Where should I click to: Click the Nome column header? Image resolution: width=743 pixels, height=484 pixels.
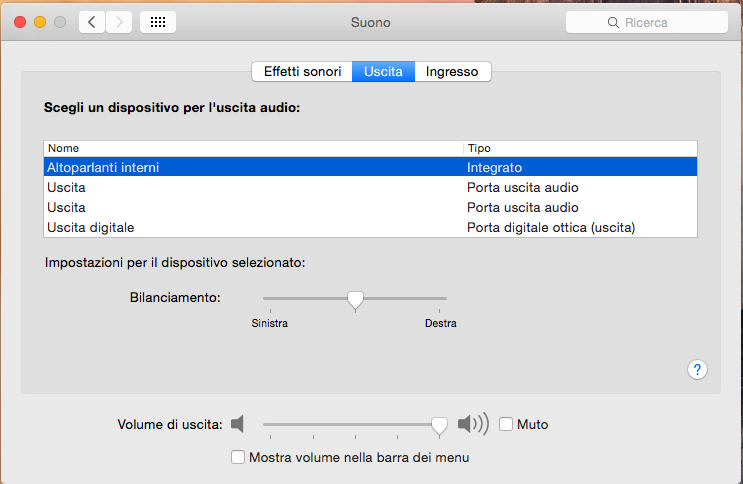click(x=254, y=148)
